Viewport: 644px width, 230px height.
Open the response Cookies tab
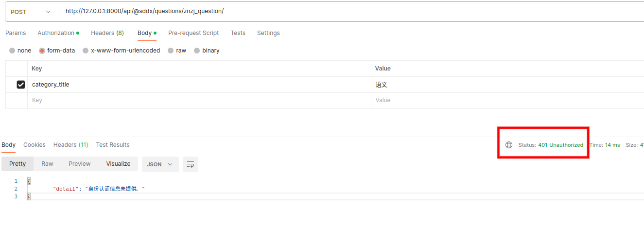pyautogui.click(x=35, y=145)
